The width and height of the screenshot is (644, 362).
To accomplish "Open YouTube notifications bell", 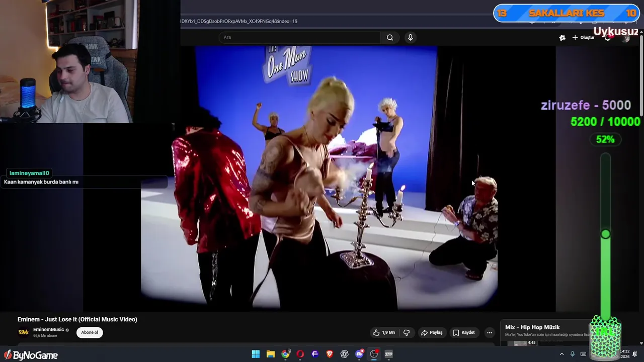I will click(608, 38).
